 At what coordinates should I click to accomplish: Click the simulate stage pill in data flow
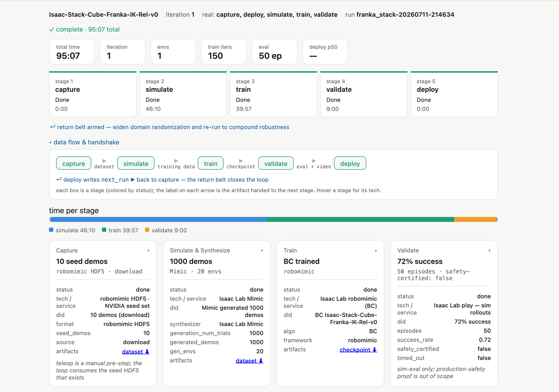[136, 163]
